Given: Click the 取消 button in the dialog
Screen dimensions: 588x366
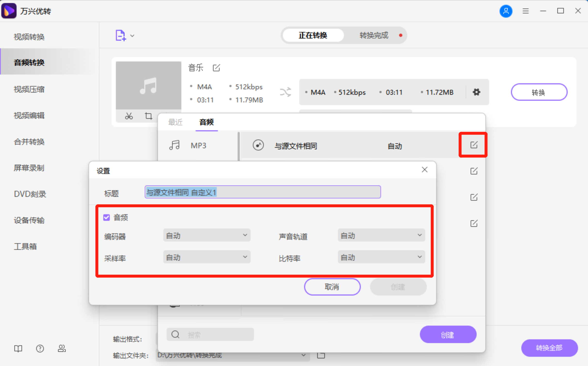Looking at the screenshot, I should click(x=332, y=287).
